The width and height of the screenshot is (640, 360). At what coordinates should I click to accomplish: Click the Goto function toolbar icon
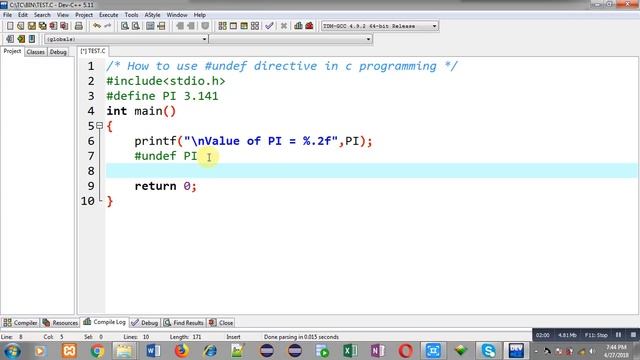pos(150,26)
